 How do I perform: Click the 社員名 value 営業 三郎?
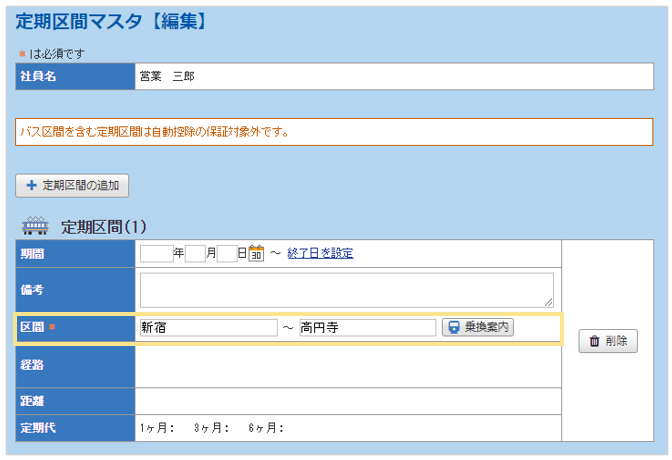click(x=167, y=76)
